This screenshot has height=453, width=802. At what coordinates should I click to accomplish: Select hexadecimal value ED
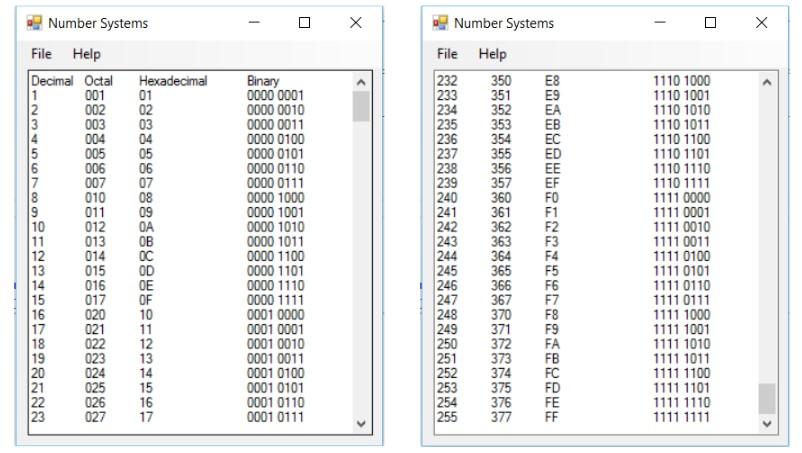click(553, 154)
